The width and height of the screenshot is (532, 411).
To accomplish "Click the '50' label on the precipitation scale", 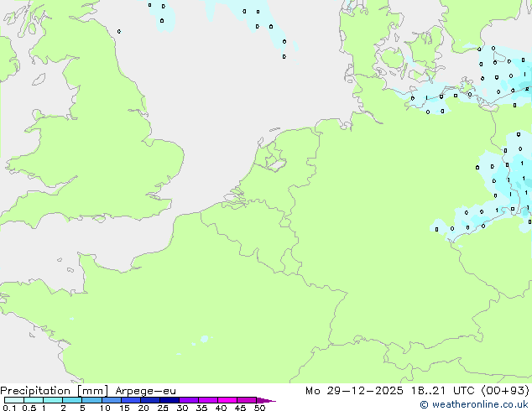I will pyautogui.click(x=259, y=408).
